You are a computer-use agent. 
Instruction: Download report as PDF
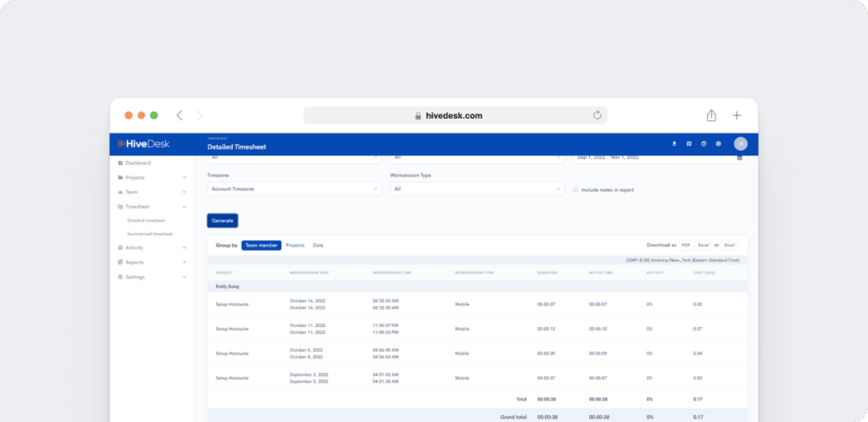[x=686, y=245]
